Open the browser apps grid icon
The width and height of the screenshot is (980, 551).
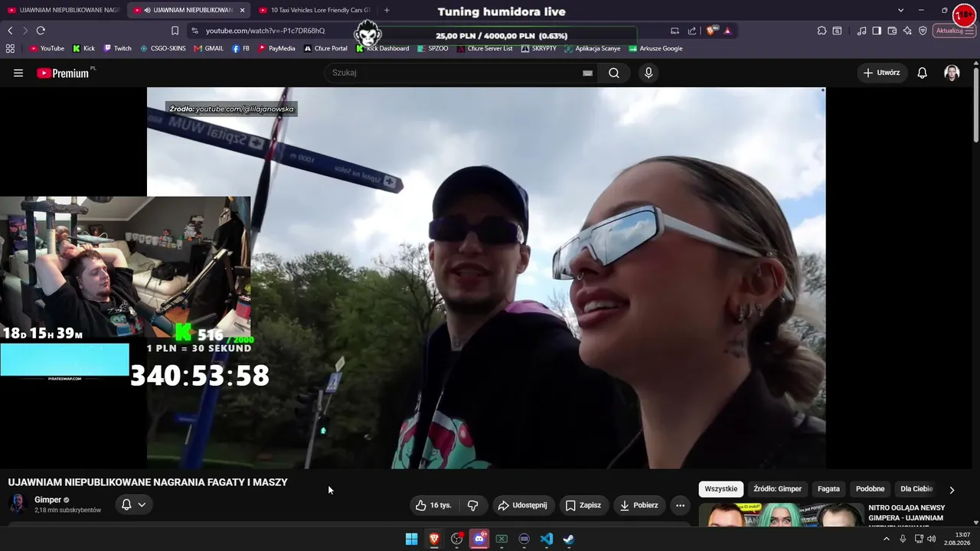click(10, 48)
